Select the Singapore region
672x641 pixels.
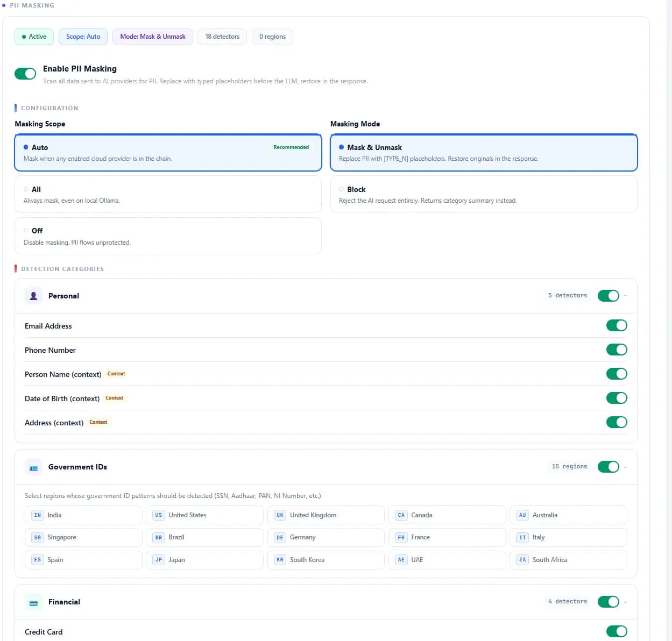(x=83, y=537)
